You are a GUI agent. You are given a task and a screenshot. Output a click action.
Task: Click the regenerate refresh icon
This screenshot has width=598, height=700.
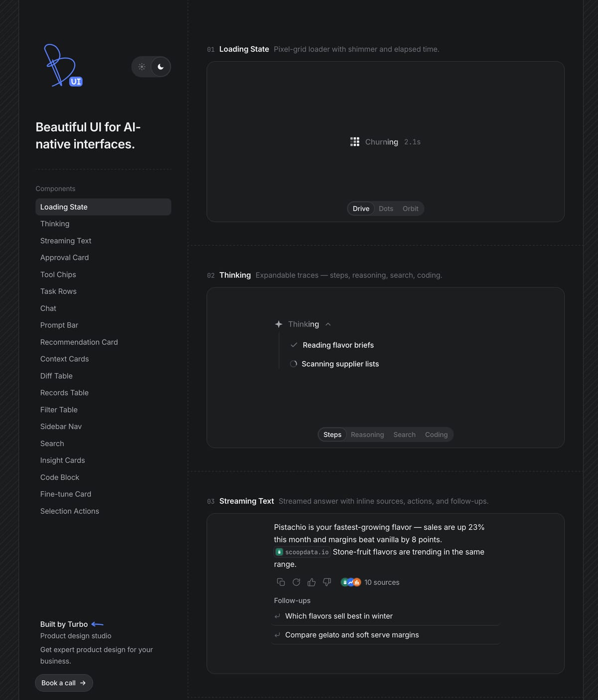pos(296,582)
